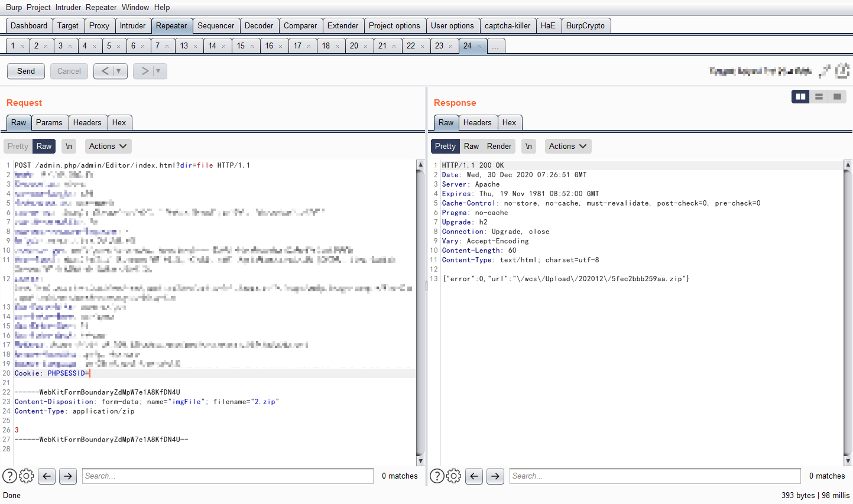Open the Burp menu
Screen dimensions: 853x504
pyautogui.click(x=14, y=7)
